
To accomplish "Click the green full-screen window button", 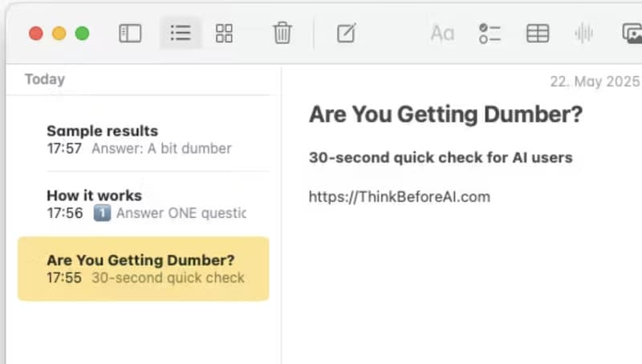I will [83, 33].
